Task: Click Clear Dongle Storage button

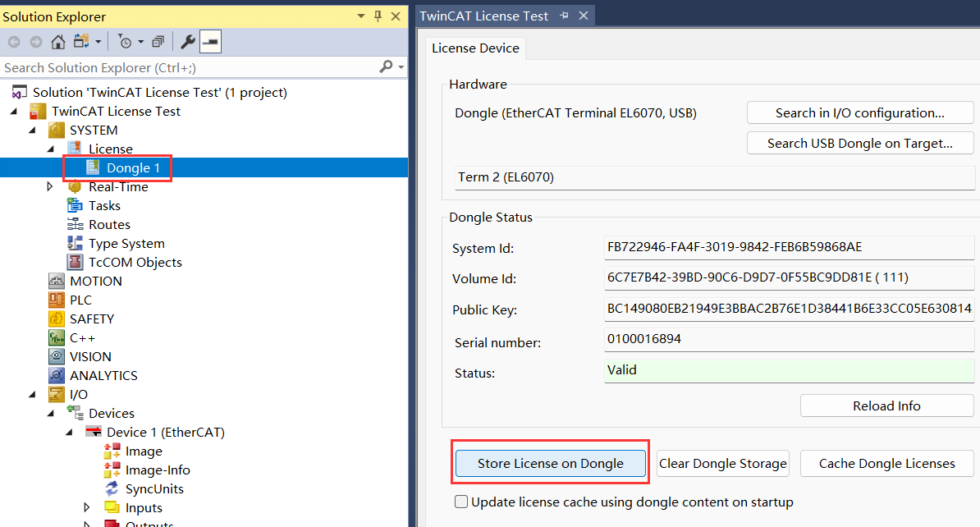Action: [723, 463]
